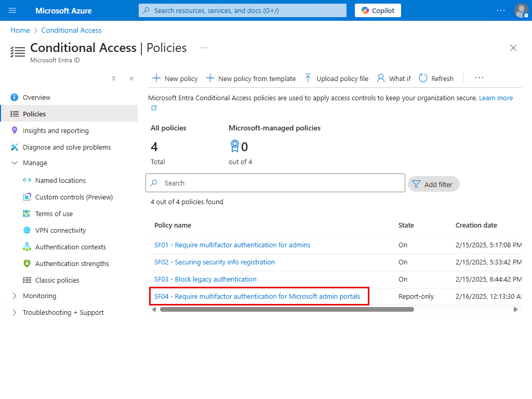The image size is (532, 399).
Task: Open SF03 - Block legacy authentication policy
Action: pyautogui.click(x=205, y=279)
